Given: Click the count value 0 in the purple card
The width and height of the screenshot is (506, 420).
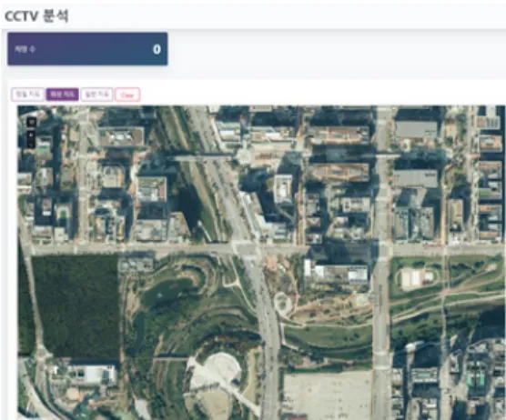Looking at the screenshot, I should point(157,49).
